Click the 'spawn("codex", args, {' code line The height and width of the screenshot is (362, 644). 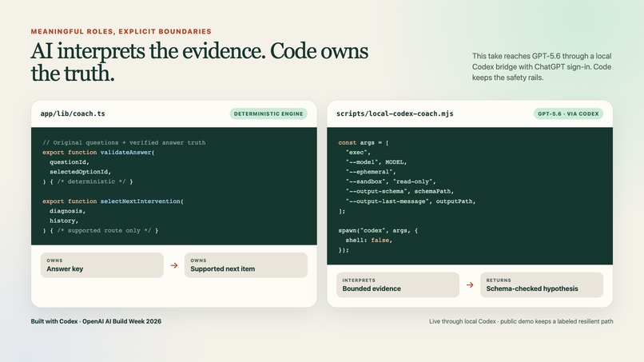(x=378, y=230)
